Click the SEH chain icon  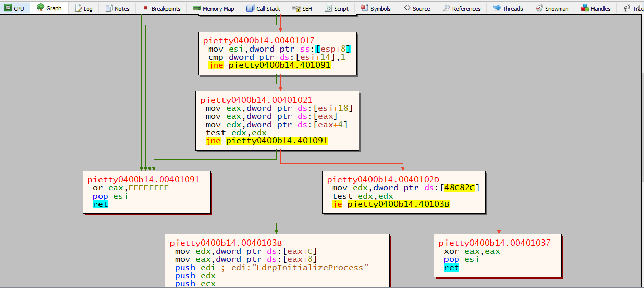coord(296,8)
